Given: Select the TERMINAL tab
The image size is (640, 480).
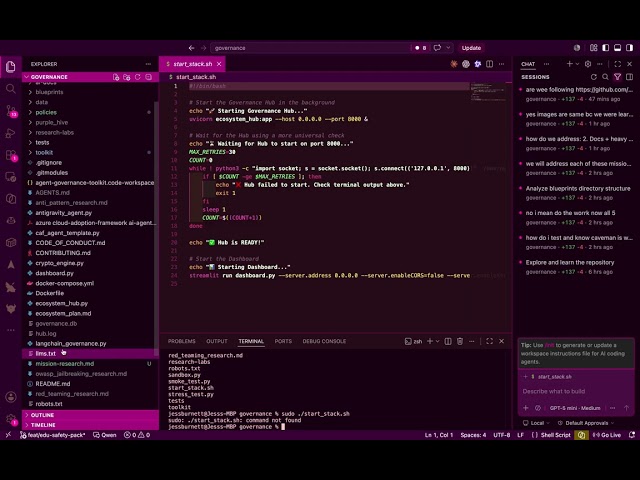Looking at the screenshot, I should pyautogui.click(x=251, y=341).
